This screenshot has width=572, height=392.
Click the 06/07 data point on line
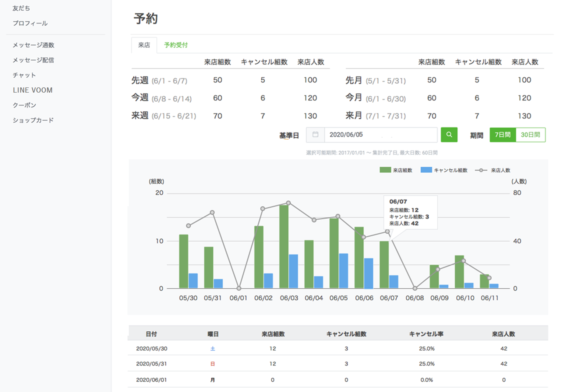(x=387, y=231)
